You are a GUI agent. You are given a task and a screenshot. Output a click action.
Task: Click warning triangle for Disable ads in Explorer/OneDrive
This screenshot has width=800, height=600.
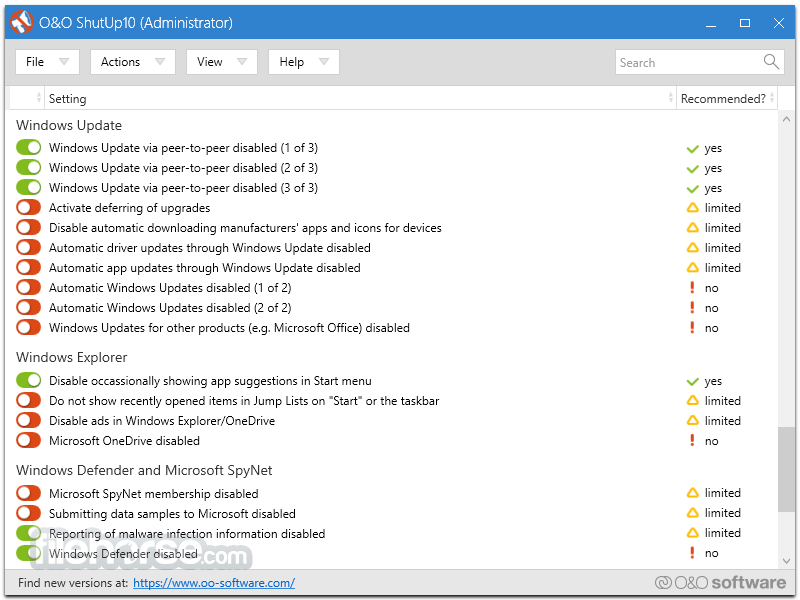point(692,420)
